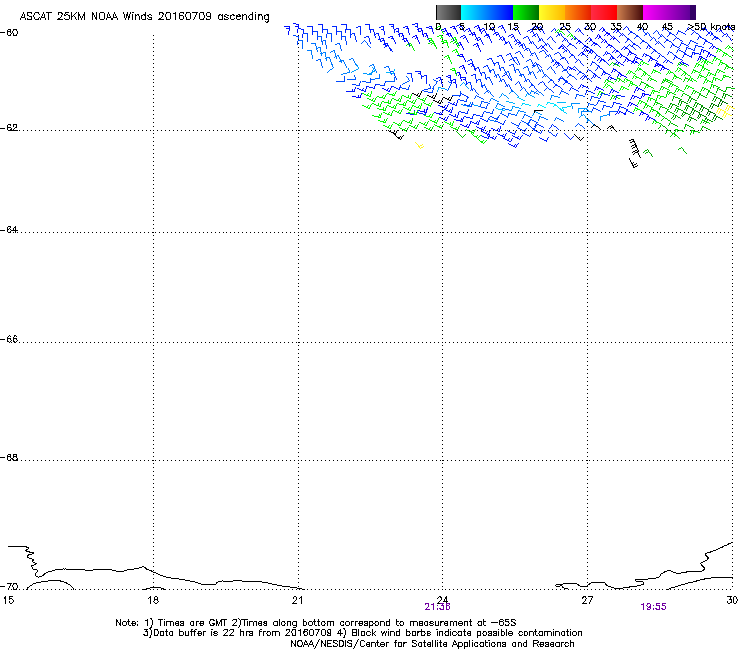The width and height of the screenshot is (740, 650).
Task: Click the '-62' latitude label
Action: (9, 128)
